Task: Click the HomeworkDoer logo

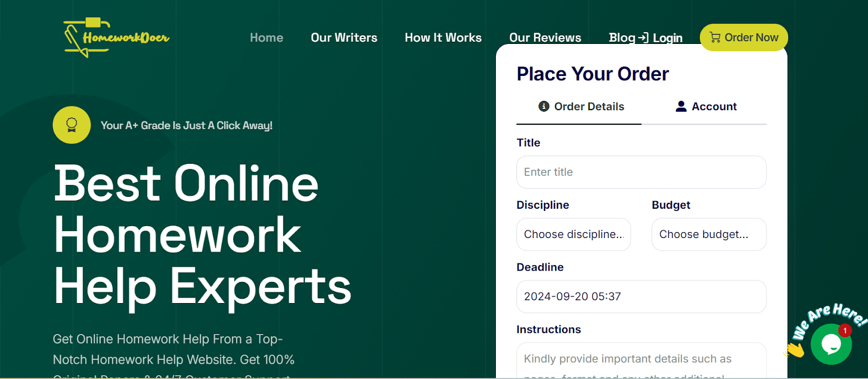Action: pos(117,37)
